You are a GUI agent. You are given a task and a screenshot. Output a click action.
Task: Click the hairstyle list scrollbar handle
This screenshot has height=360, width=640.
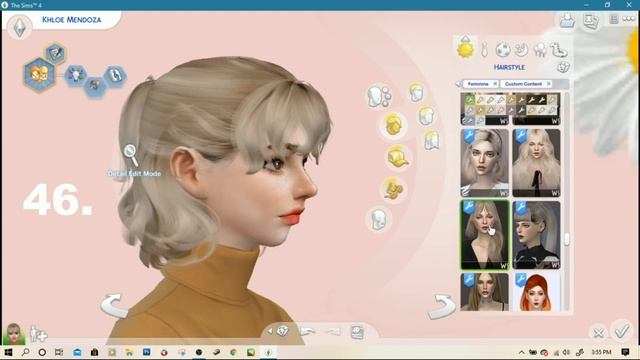pos(567,240)
